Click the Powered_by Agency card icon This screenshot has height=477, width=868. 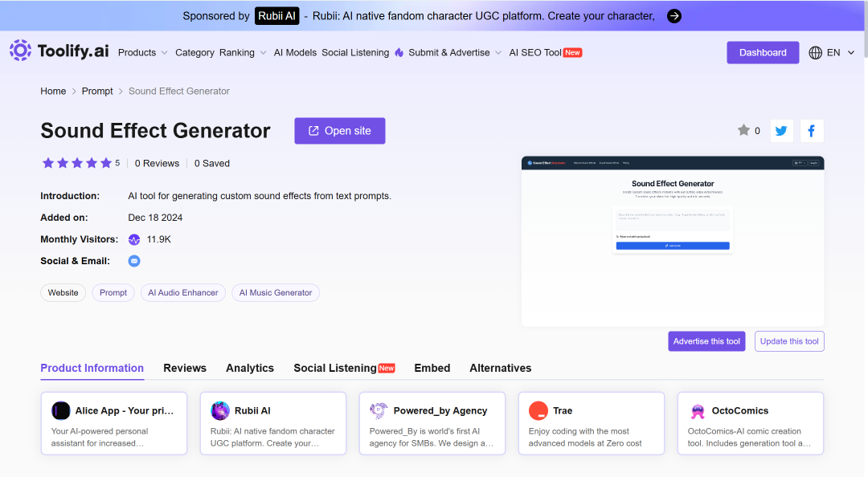pyautogui.click(x=379, y=410)
